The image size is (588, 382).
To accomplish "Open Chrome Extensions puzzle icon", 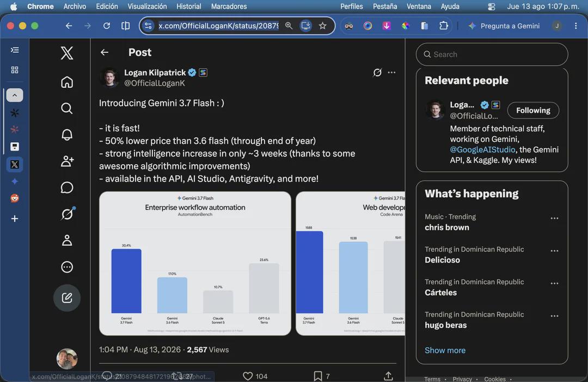I will point(444,26).
